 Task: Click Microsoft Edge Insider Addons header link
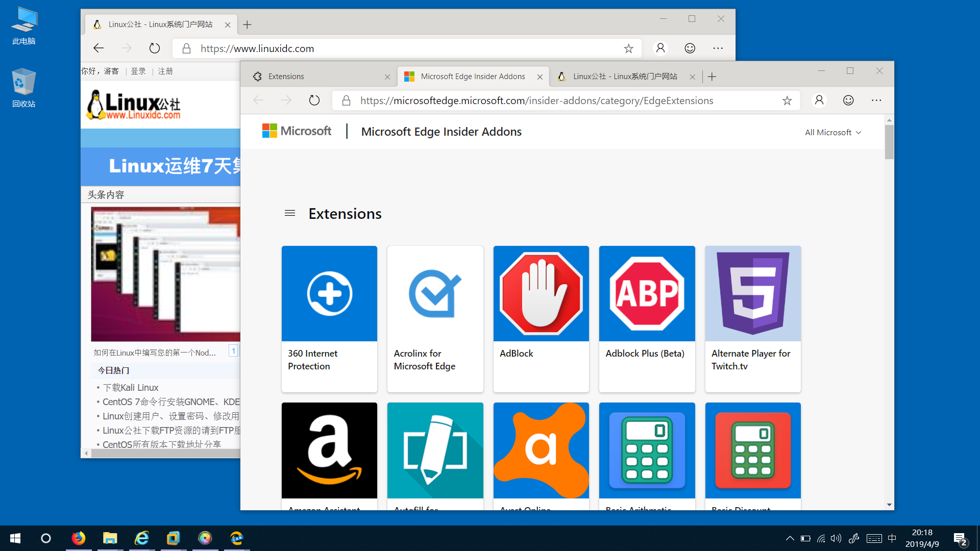442,132
